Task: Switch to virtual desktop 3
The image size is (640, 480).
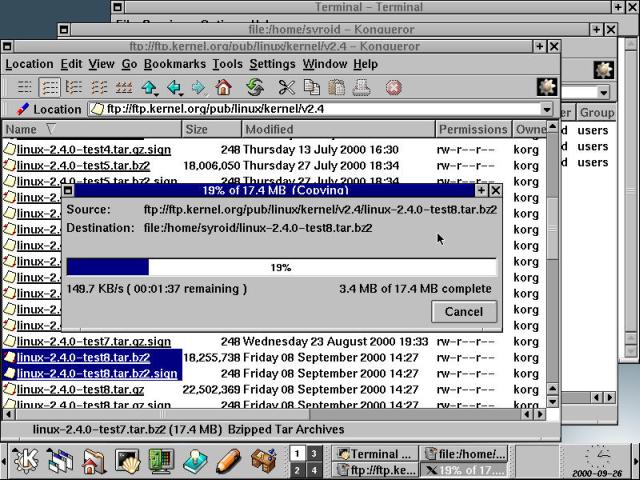Action: pos(315,453)
